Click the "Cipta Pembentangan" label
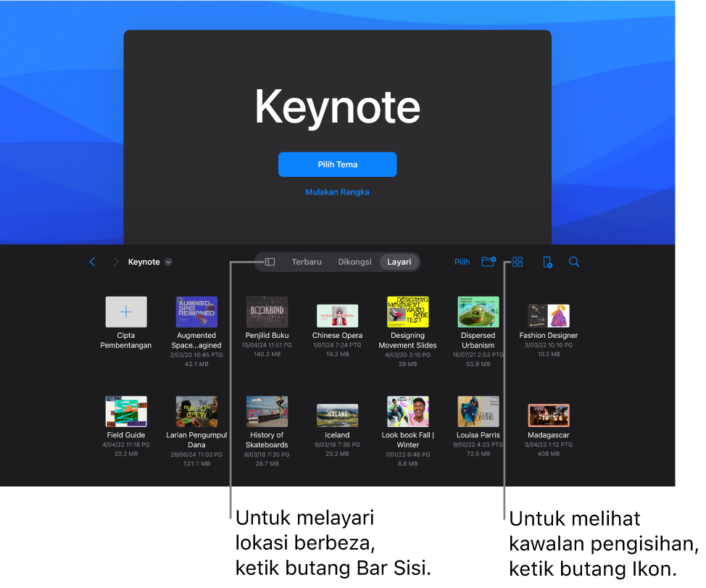 pos(126,340)
